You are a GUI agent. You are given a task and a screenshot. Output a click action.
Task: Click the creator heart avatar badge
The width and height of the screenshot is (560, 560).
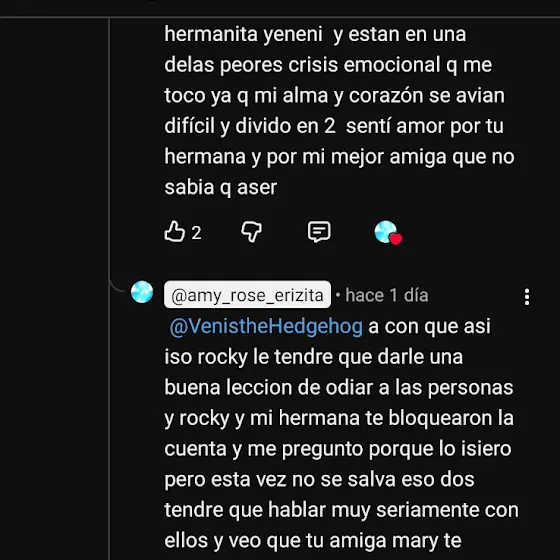click(388, 232)
